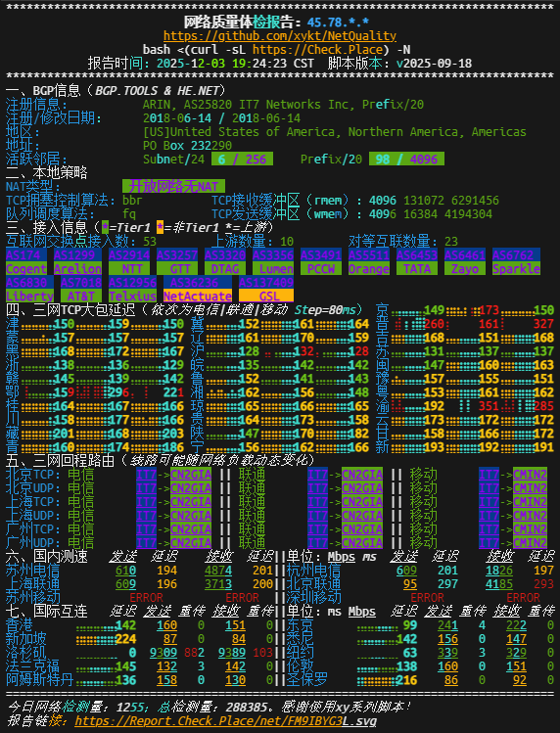
Task: Click the 北京联通 speed test label
Action: pyautogui.click(x=314, y=584)
